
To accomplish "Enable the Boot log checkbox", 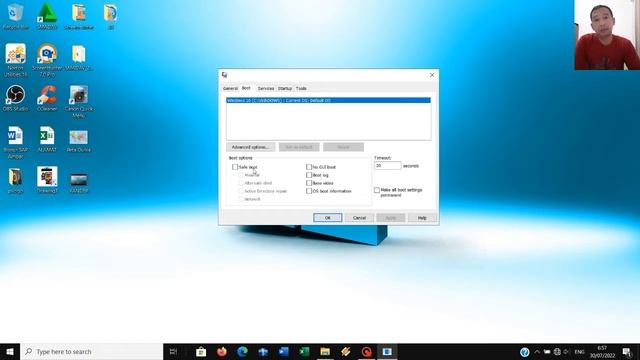I will (x=309, y=175).
